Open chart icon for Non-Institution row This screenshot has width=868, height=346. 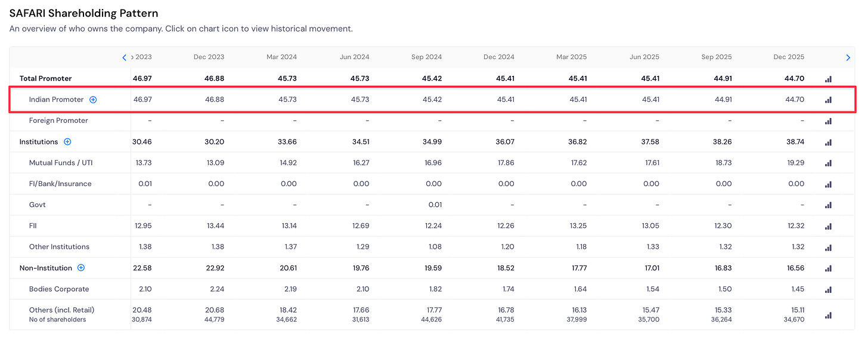point(828,268)
